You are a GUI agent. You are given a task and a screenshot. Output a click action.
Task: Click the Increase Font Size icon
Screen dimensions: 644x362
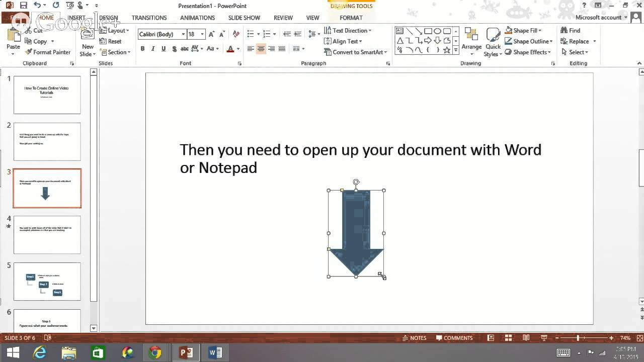pyautogui.click(x=212, y=34)
